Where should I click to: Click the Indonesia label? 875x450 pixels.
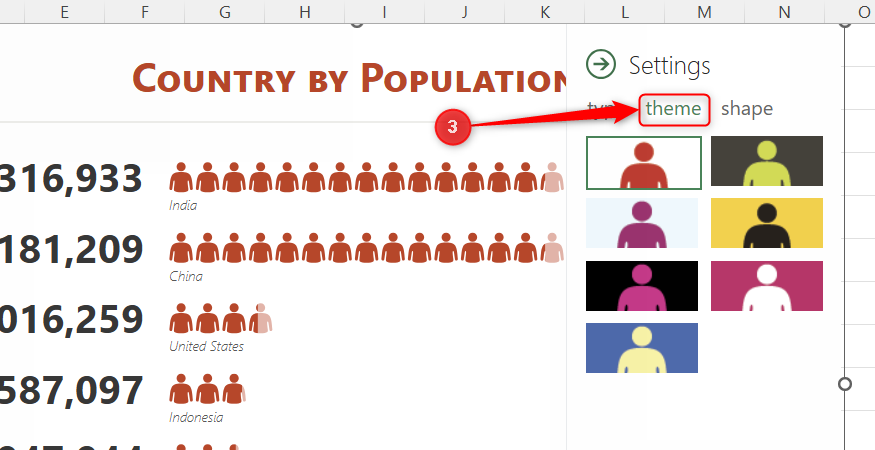[x=196, y=417]
